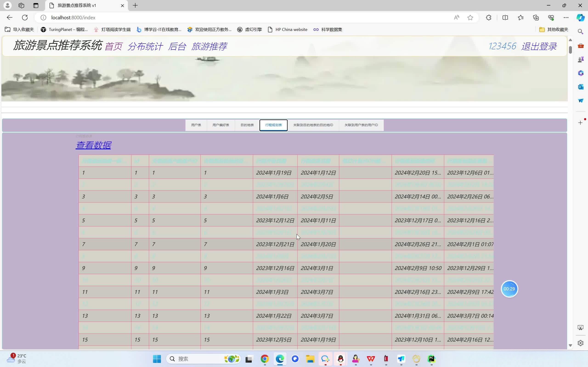The height and width of the screenshot is (367, 588).
Task: Open the Extensions puzzle icon
Action: coord(489,17)
